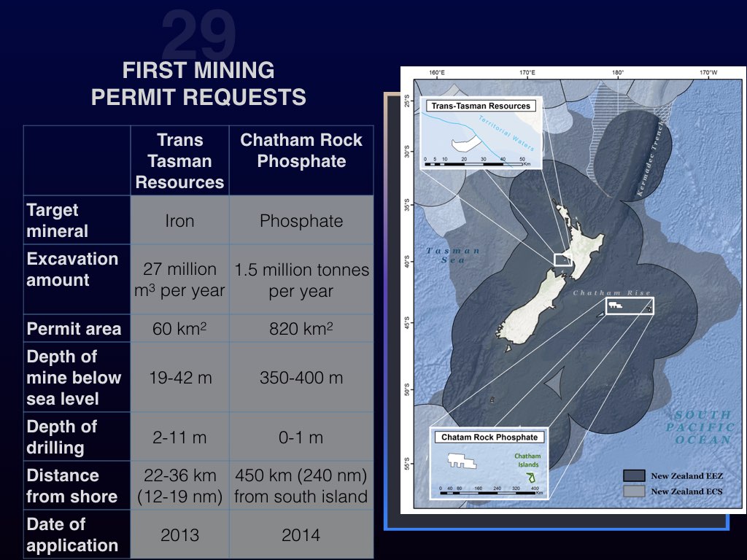Click the "Phosphate" target mineral cell
The image size is (747, 560).
pyautogui.click(x=301, y=220)
